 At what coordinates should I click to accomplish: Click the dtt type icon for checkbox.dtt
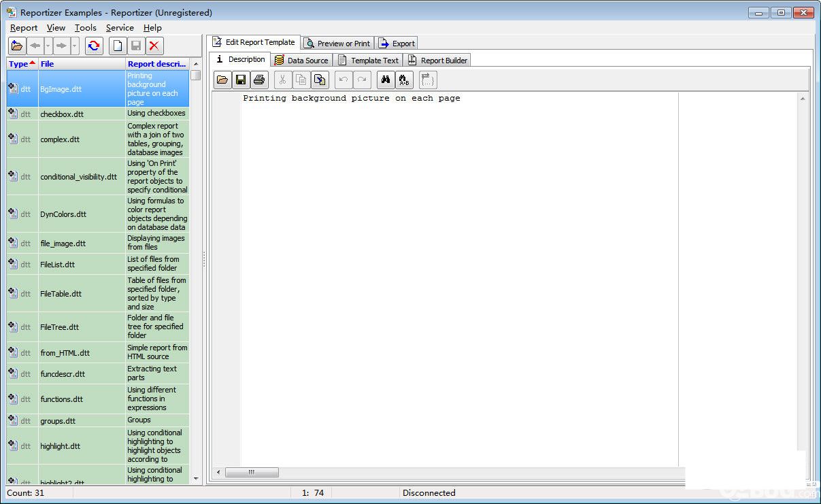pos(13,114)
